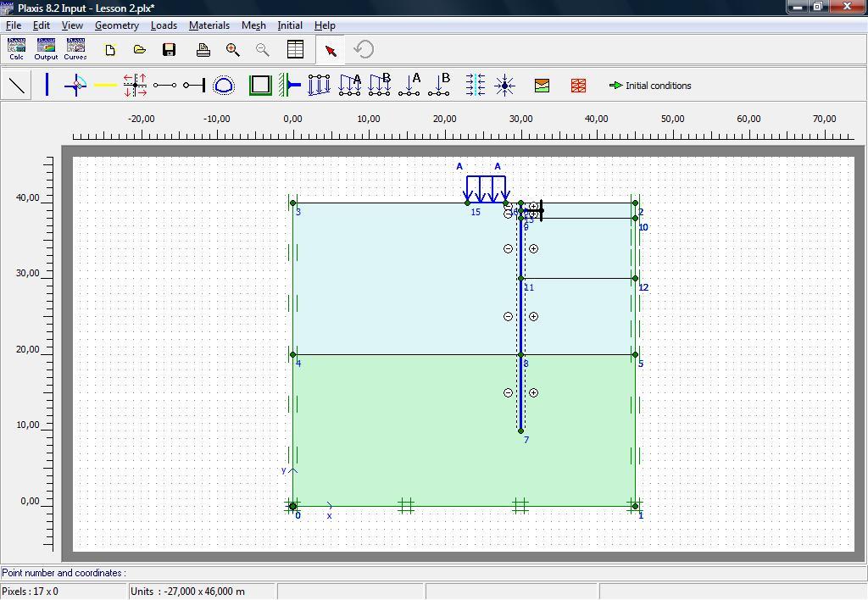
Task: Activate the red selection arrow tool
Action: pyautogui.click(x=331, y=50)
